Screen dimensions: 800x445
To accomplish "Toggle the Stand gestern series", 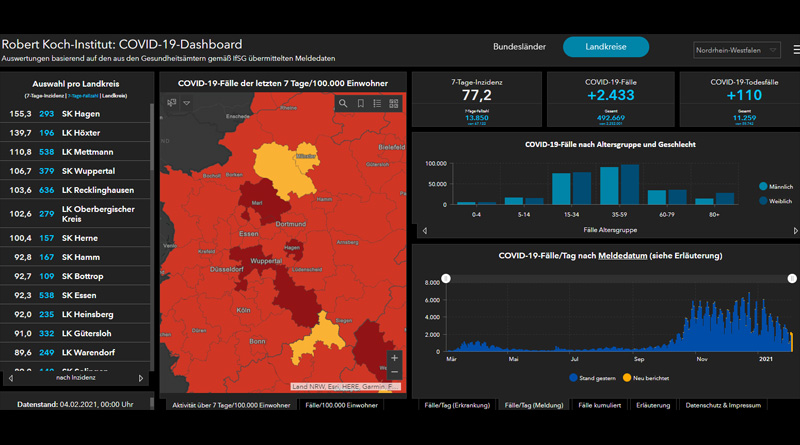I will pyautogui.click(x=592, y=378).
